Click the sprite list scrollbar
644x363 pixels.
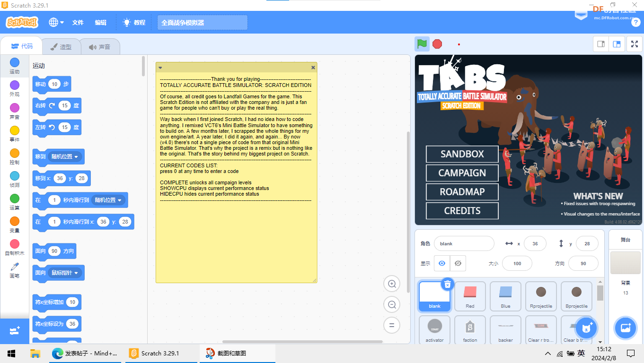[600, 293]
